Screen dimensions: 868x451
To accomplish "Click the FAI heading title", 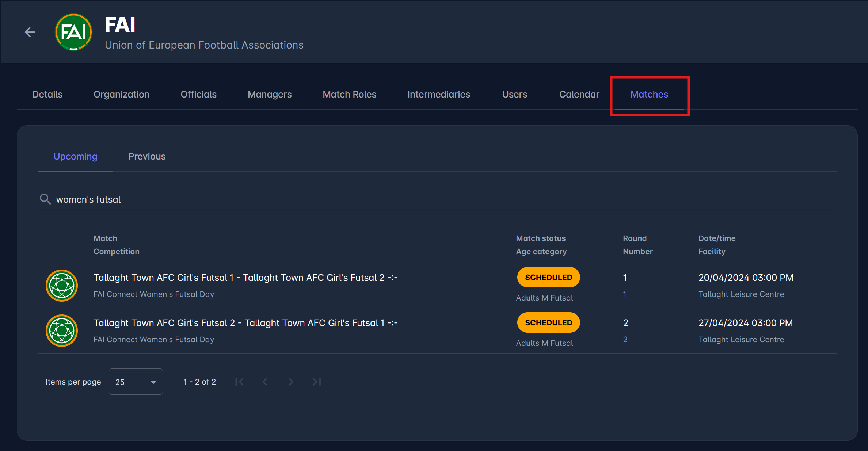I will (x=120, y=25).
